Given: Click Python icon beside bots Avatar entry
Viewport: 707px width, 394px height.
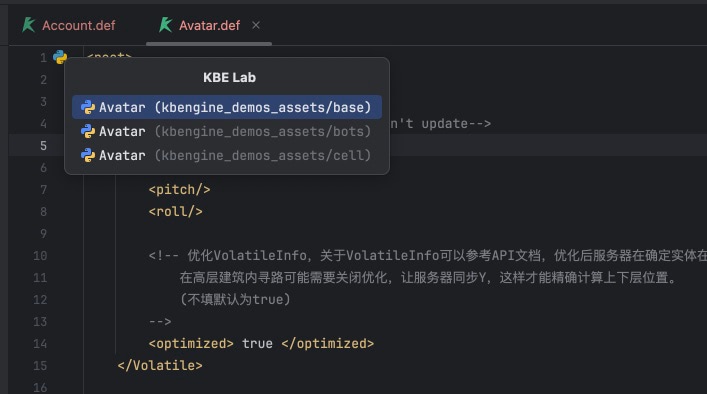Looking at the screenshot, I should [x=87, y=131].
